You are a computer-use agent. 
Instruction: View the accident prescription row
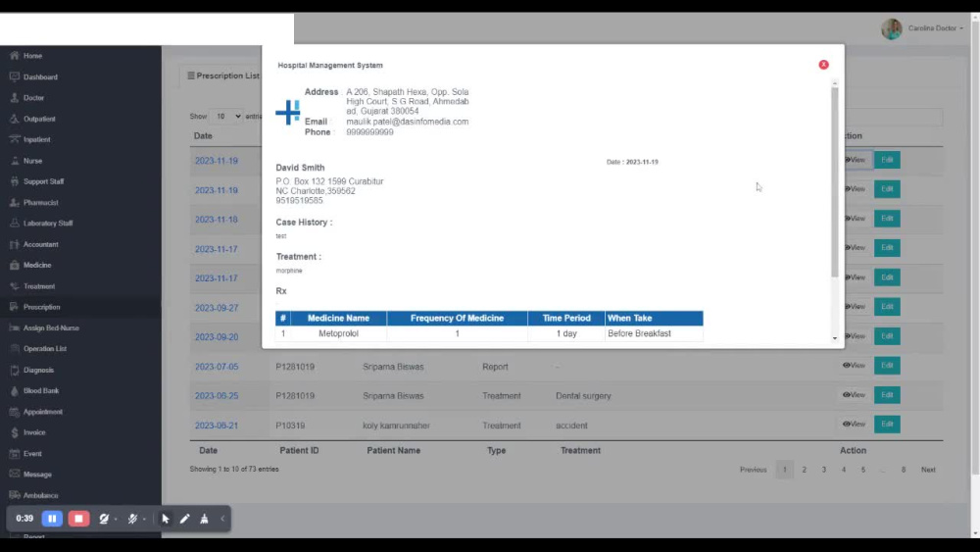point(854,424)
